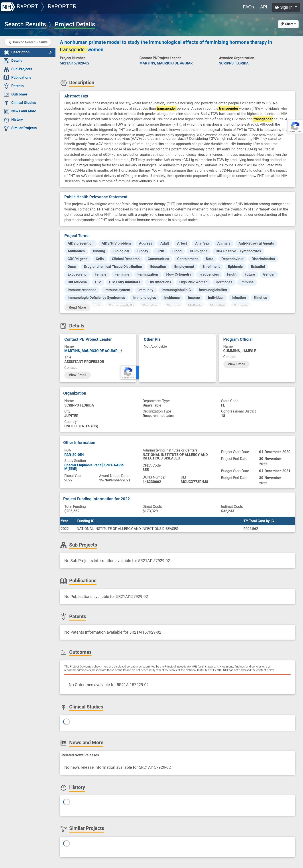Click Description section heading icon

click(63, 83)
